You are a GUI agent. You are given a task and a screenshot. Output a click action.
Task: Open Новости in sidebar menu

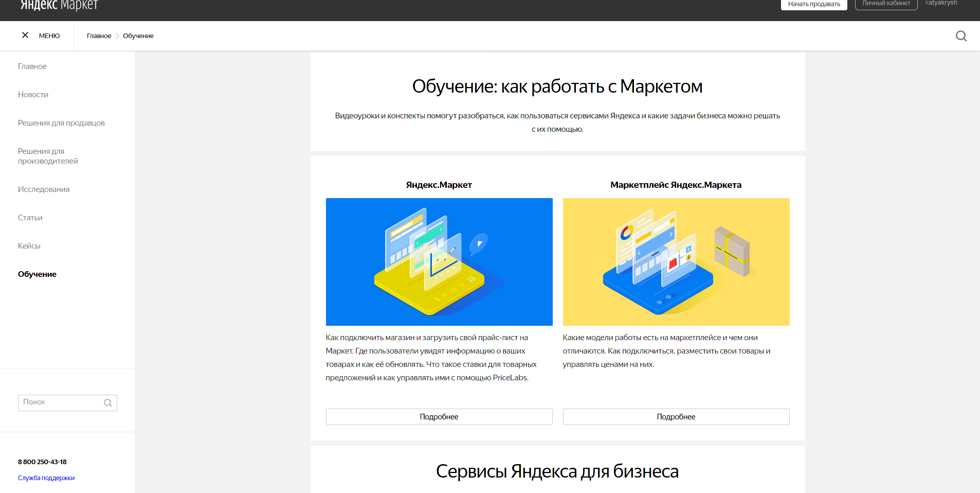point(33,95)
